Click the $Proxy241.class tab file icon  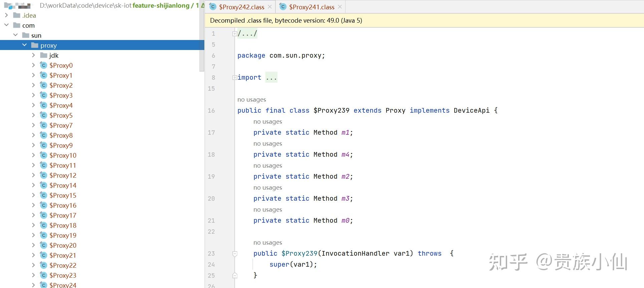click(283, 7)
